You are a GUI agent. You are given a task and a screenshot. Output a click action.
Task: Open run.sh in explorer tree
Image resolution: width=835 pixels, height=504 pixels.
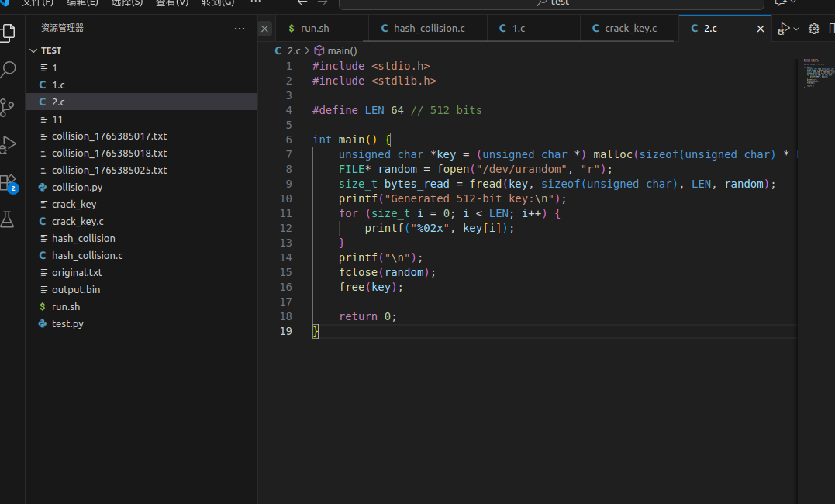[x=142, y=306]
